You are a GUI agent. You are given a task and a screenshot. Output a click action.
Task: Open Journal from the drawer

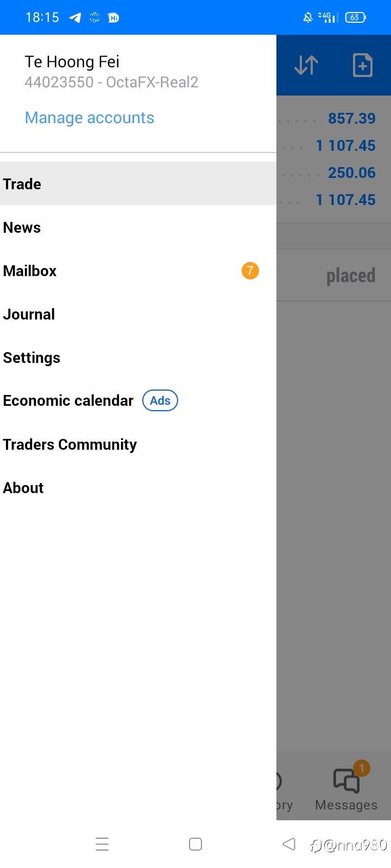[138, 314]
